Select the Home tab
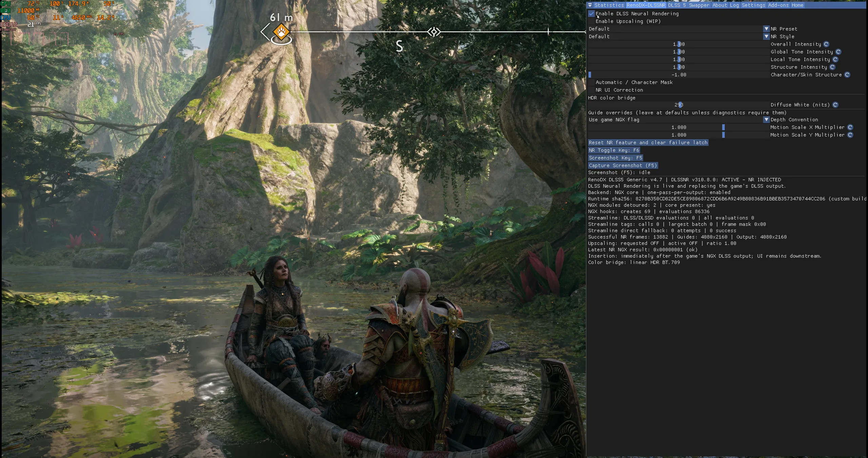 click(x=797, y=5)
